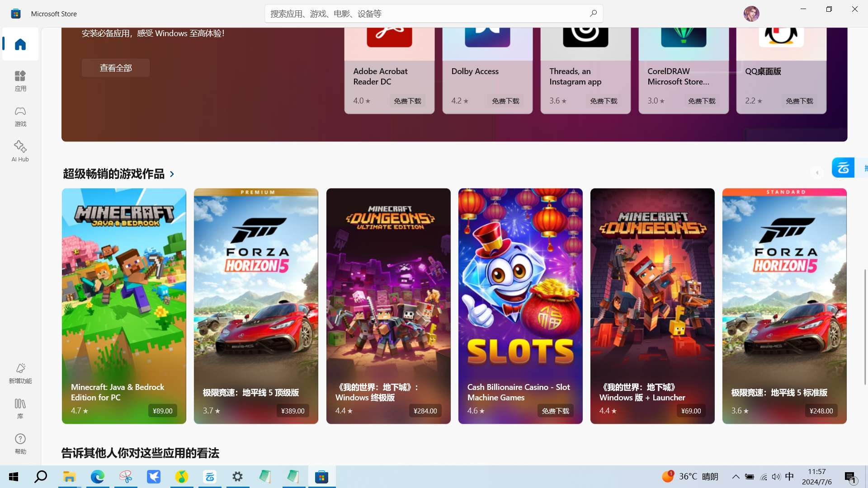Viewport: 868px width, 488px height.
Task: Click the carousel previous arrow
Action: (817, 173)
